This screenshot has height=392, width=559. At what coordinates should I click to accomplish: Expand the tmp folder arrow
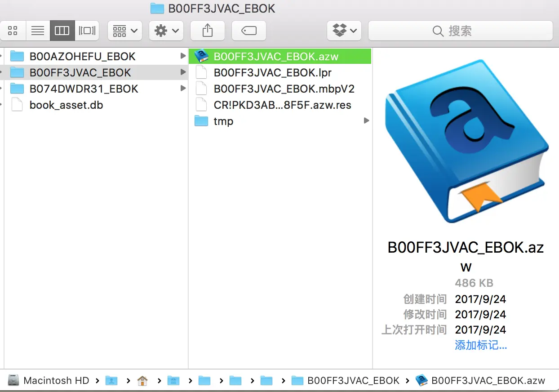point(367,121)
